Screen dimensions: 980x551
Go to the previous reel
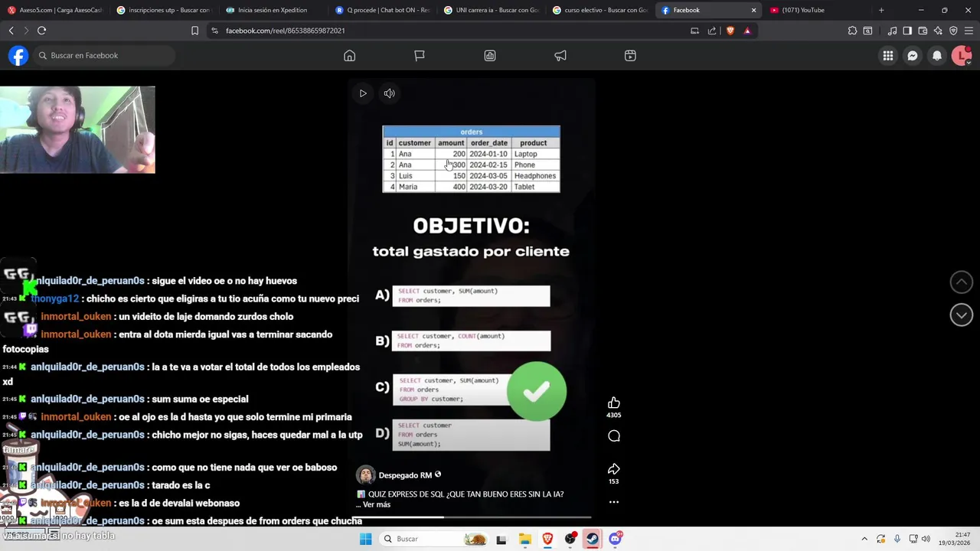click(961, 282)
